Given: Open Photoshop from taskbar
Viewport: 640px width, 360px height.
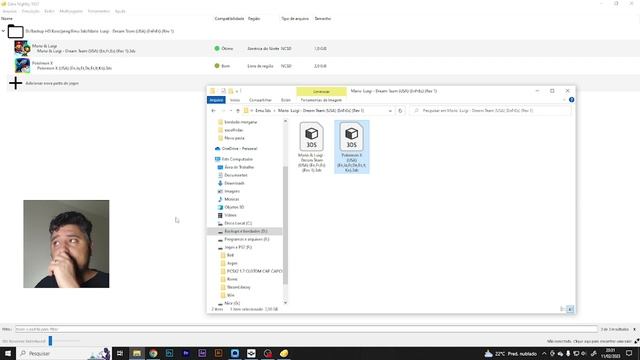Looking at the screenshot, I should pos(169,353).
